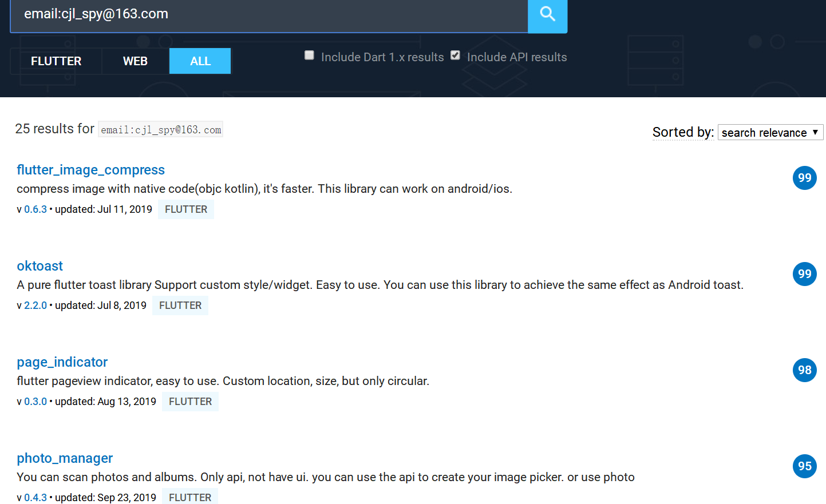Enable Include Dart 1.x results checkbox
Viewport: 826px width, 504px height.
[x=309, y=55]
